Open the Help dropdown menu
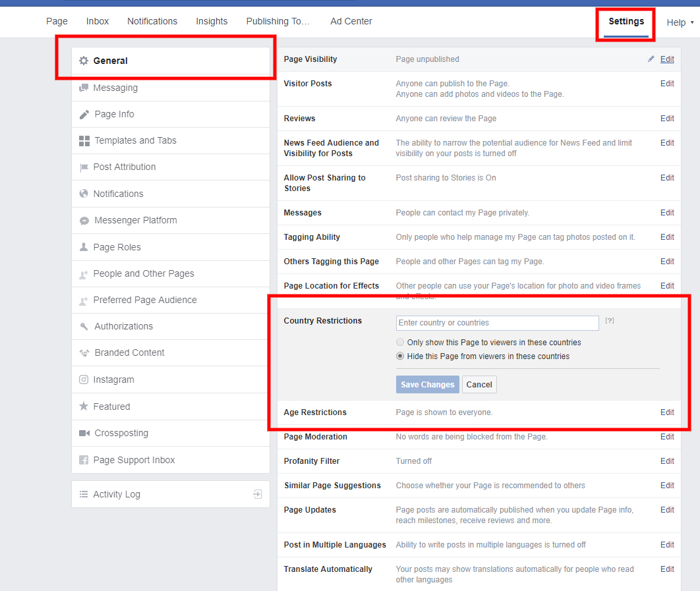Screen dimensions: 700x591 [680, 22]
